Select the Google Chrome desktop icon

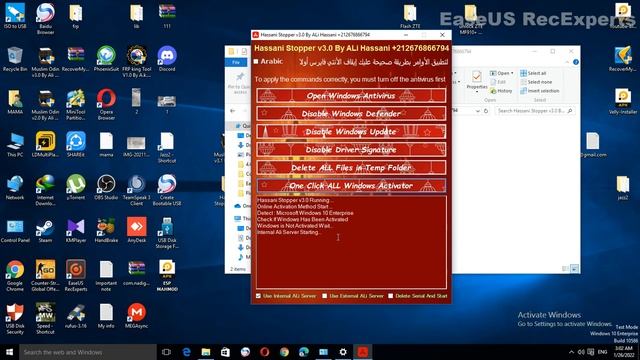[x=15, y=276]
